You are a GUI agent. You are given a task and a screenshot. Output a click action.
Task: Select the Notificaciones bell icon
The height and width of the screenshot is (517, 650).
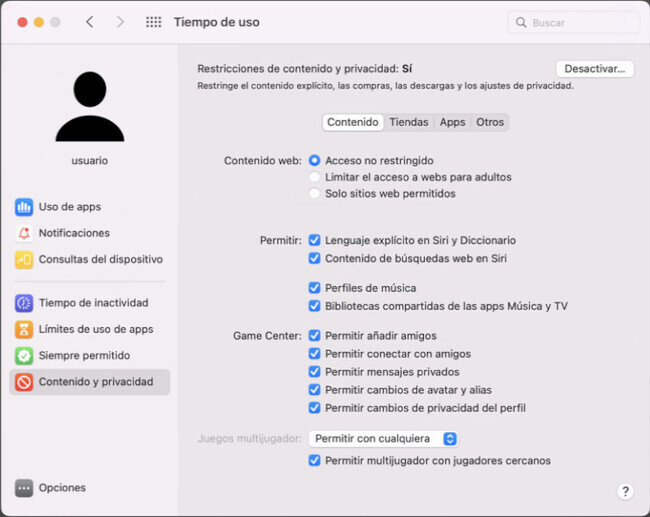click(24, 233)
